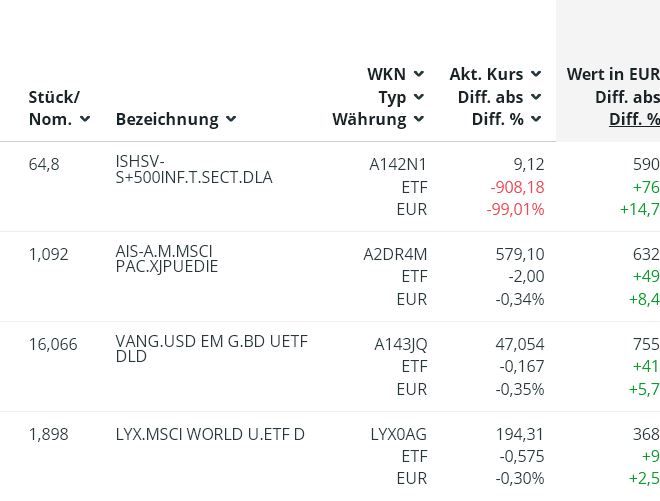Screen dimensions: 660x501
Task: Open LYX.MSCI WORLD U.ETF D position
Action: pyautogui.click(x=210, y=434)
